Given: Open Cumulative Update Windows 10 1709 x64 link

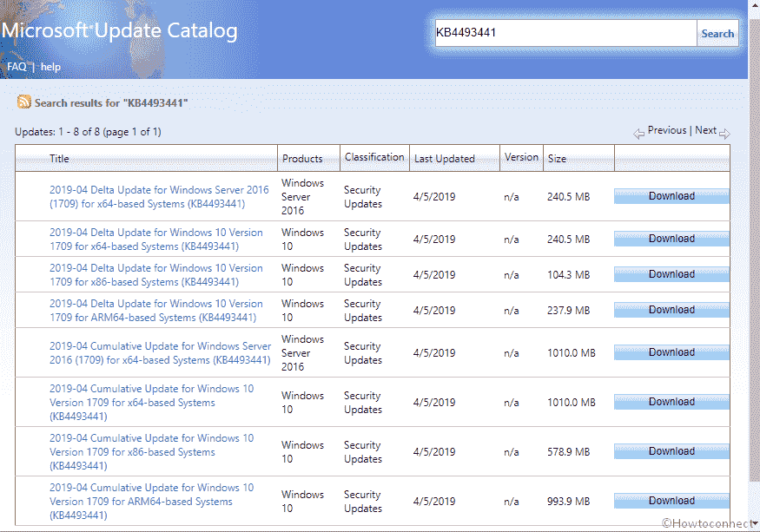Looking at the screenshot, I should (x=152, y=402).
